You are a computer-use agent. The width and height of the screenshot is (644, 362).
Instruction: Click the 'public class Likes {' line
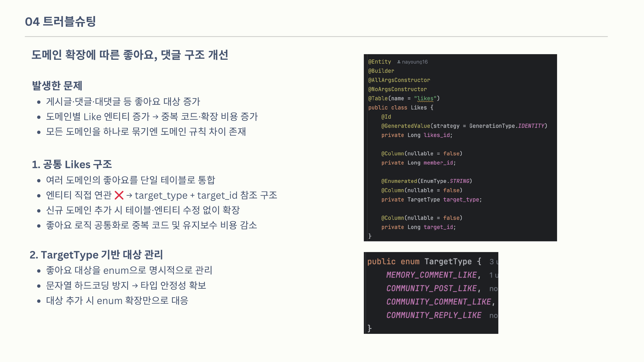coord(401,108)
